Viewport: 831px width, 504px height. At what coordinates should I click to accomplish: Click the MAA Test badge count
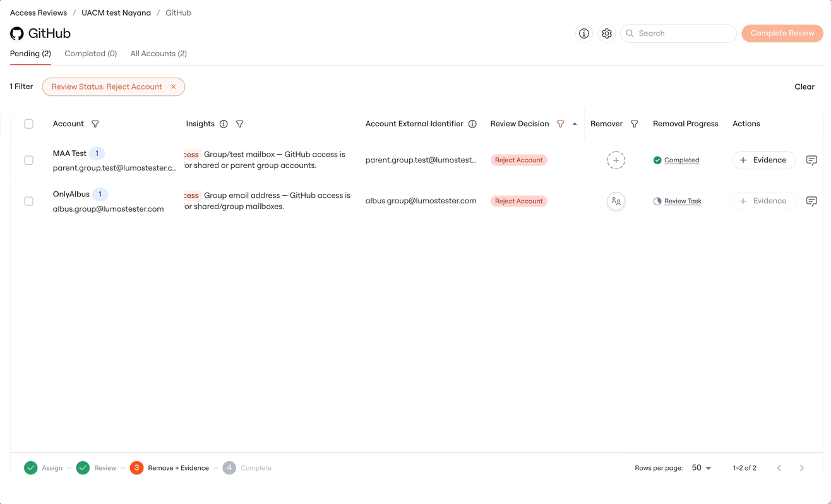pos(97,153)
